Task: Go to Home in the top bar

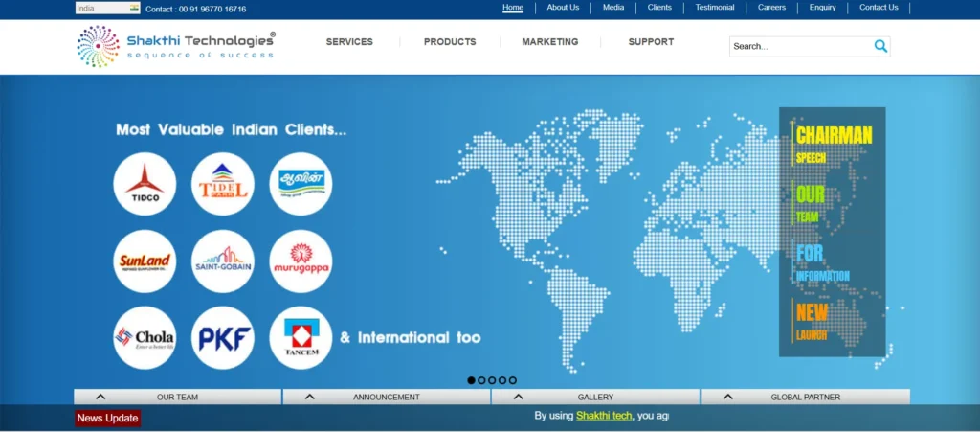Action: [x=513, y=8]
